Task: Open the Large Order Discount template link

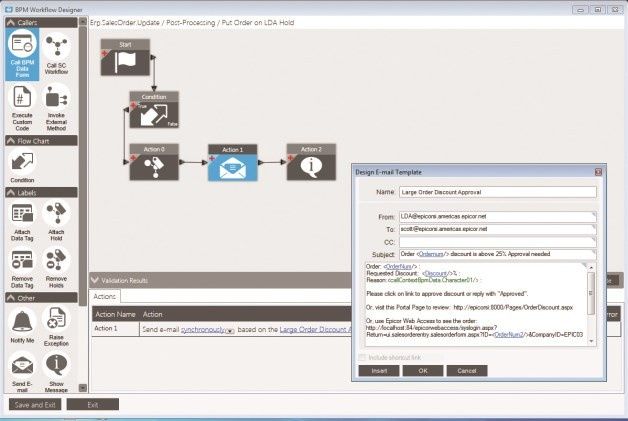Action: (x=315, y=329)
